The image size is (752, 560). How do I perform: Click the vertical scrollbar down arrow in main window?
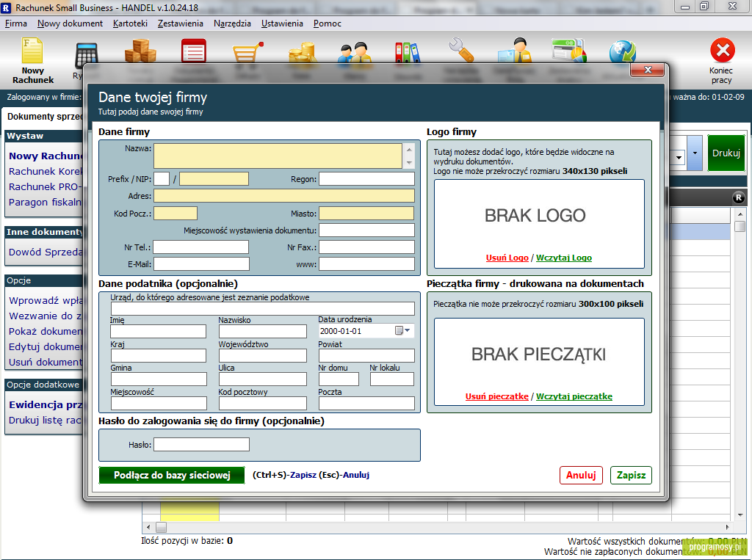(x=740, y=515)
